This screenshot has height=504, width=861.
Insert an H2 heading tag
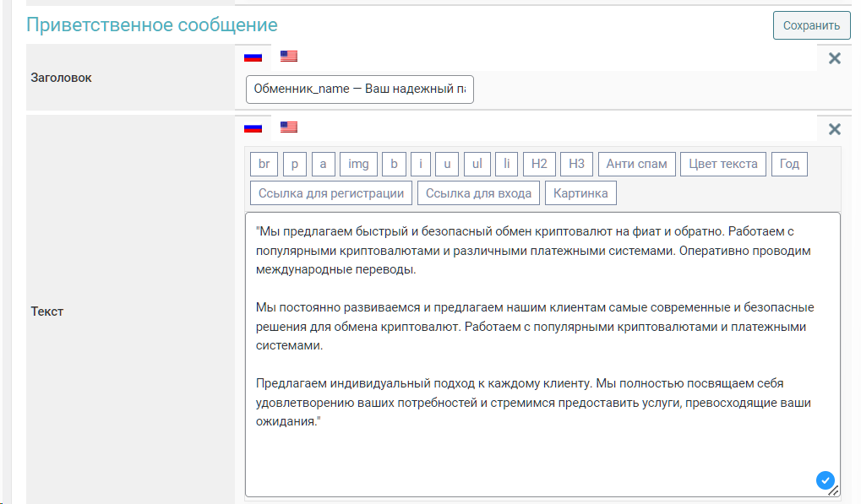click(x=539, y=164)
